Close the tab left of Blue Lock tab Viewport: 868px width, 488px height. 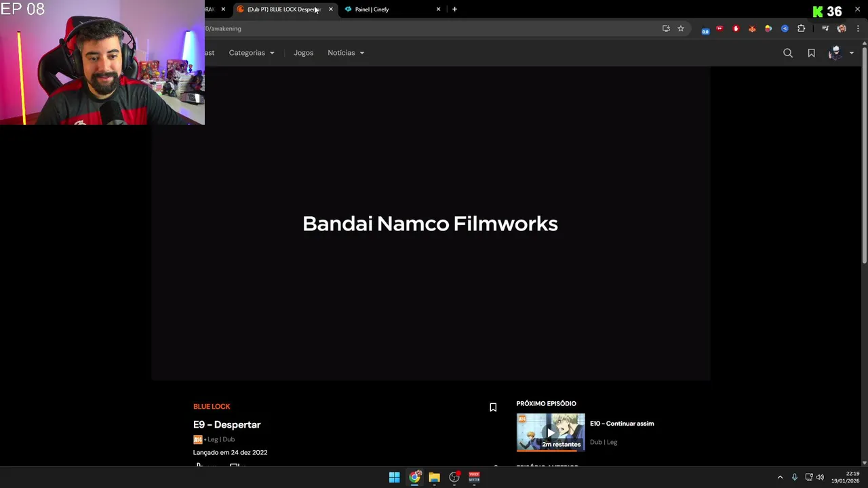[223, 9]
